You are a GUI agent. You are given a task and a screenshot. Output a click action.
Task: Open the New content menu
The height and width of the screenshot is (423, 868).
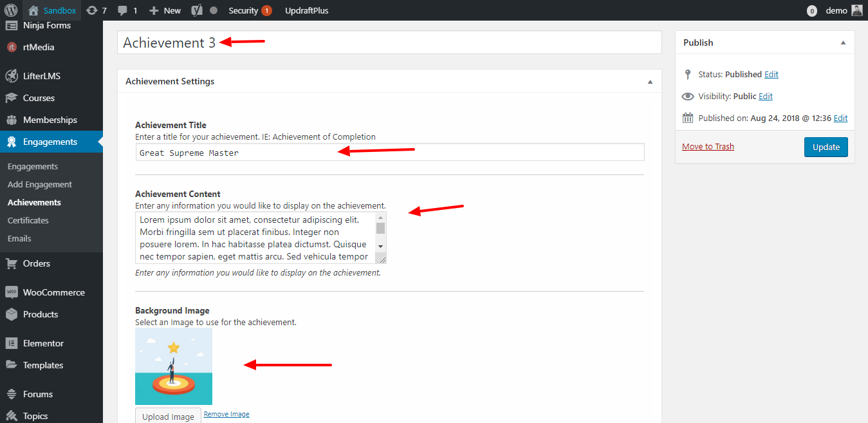point(165,10)
